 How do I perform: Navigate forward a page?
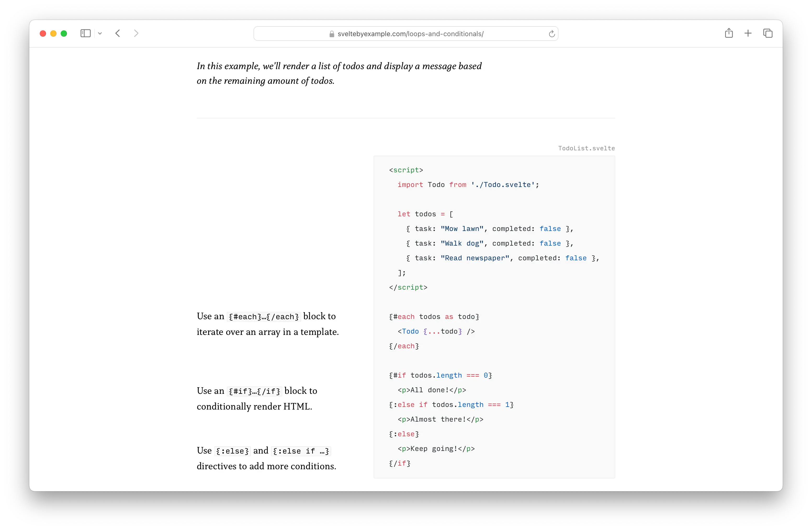[136, 33]
